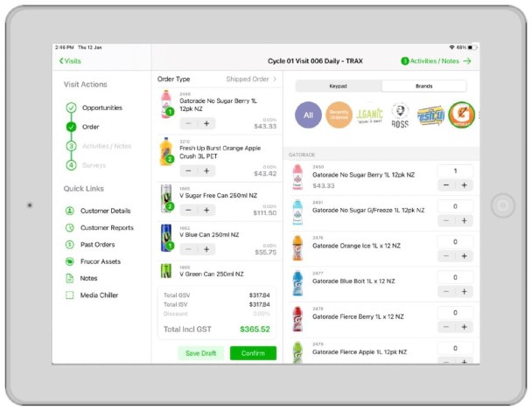The width and height of the screenshot is (532, 410).
Task: Click Gatorade Blue Bolt bottle thumbnail
Action: click(x=297, y=283)
